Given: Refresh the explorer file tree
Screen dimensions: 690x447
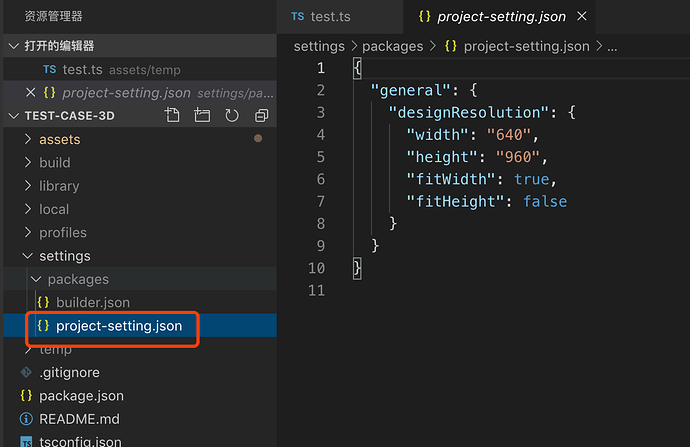Looking at the screenshot, I should 232,116.
